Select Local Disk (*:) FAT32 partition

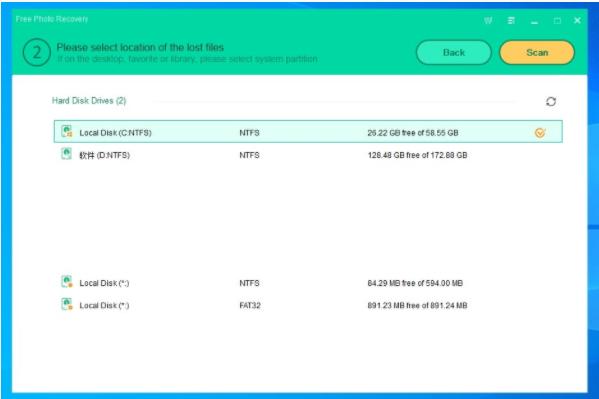click(104, 305)
